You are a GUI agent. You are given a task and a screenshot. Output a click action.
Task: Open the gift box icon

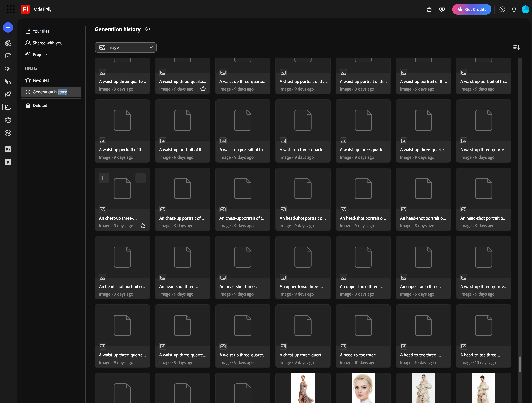point(429,9)
